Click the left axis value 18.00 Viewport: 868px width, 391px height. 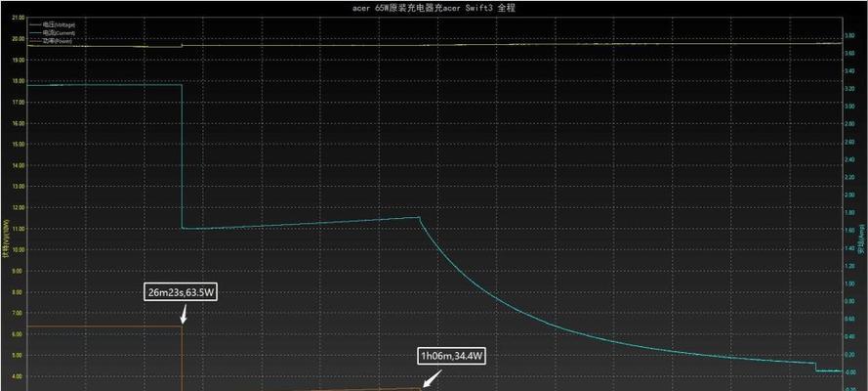click(19, 81)
